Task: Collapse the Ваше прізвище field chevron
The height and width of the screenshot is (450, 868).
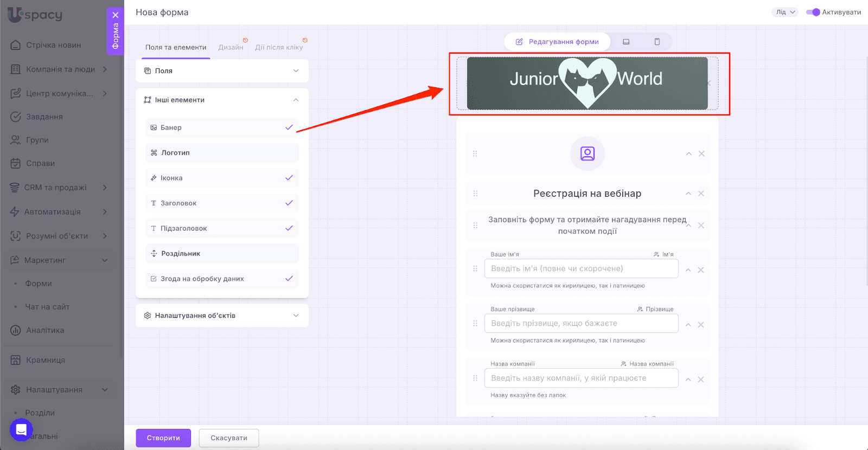Action: click(x=688, y=325)
